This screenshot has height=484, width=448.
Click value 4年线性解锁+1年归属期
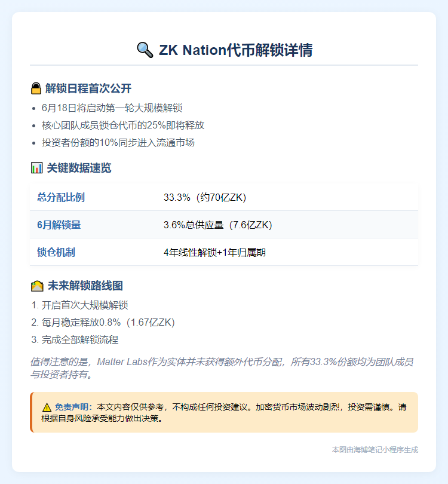point(215,252)
